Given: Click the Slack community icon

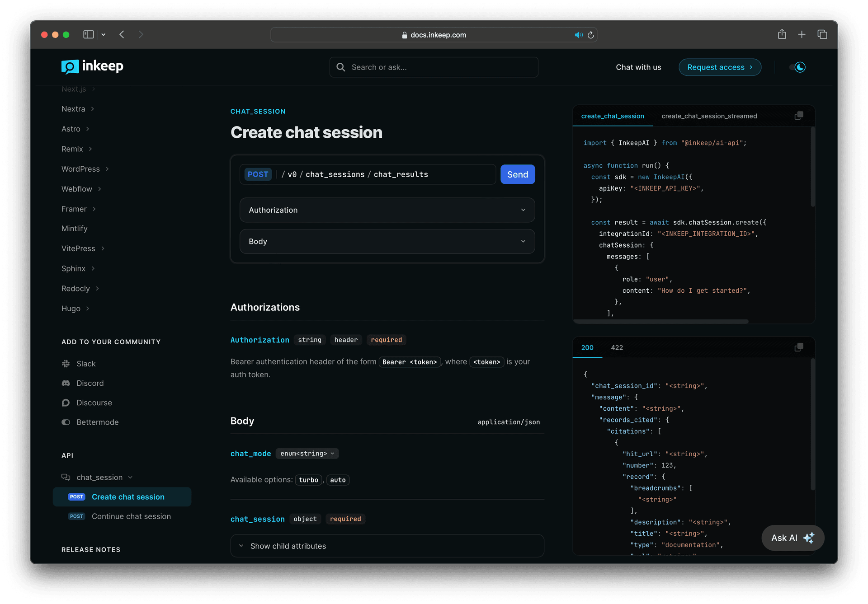Looking at the screenshot, I should pos(66,364).
